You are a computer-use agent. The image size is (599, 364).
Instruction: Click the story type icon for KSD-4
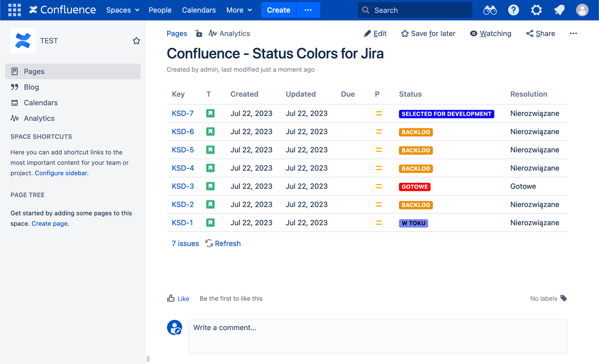(210, 168)
